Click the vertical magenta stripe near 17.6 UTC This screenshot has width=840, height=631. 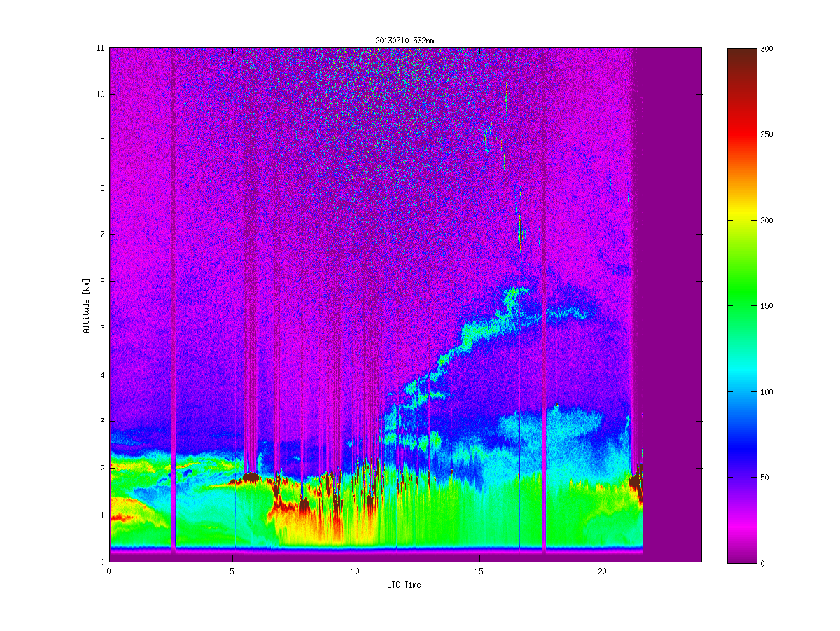(544, 315)
